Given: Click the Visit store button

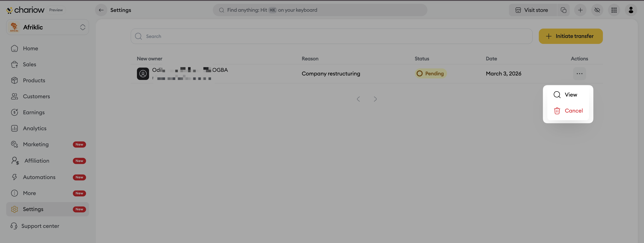Looking at the screenshot, I should click(532, 10).
